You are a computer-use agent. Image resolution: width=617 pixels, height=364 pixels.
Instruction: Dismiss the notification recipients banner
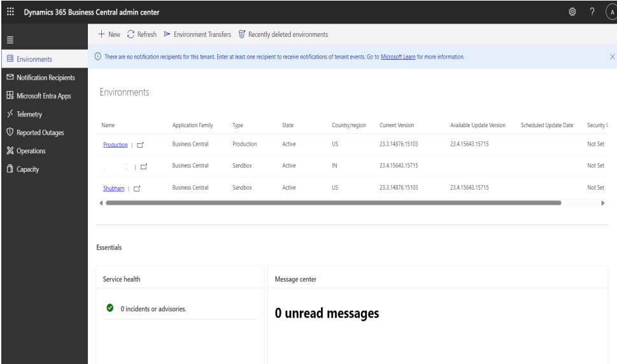point(613,57)
